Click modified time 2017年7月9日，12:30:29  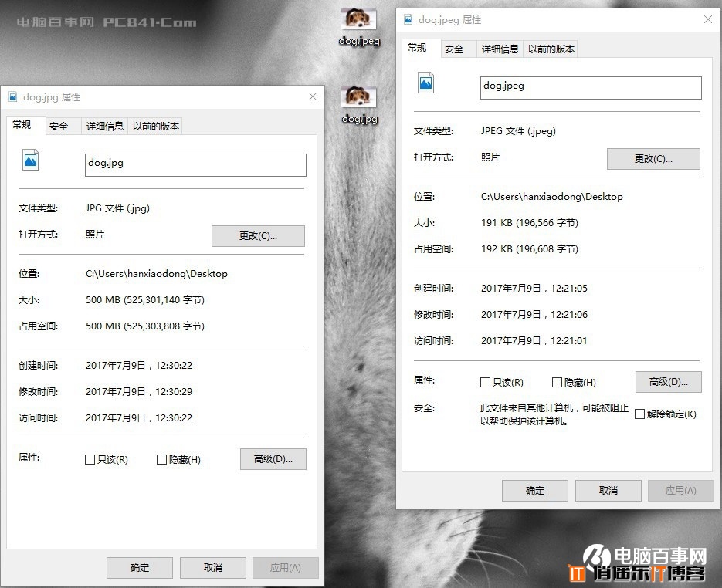pyautogui.click(x=139, y=392)
